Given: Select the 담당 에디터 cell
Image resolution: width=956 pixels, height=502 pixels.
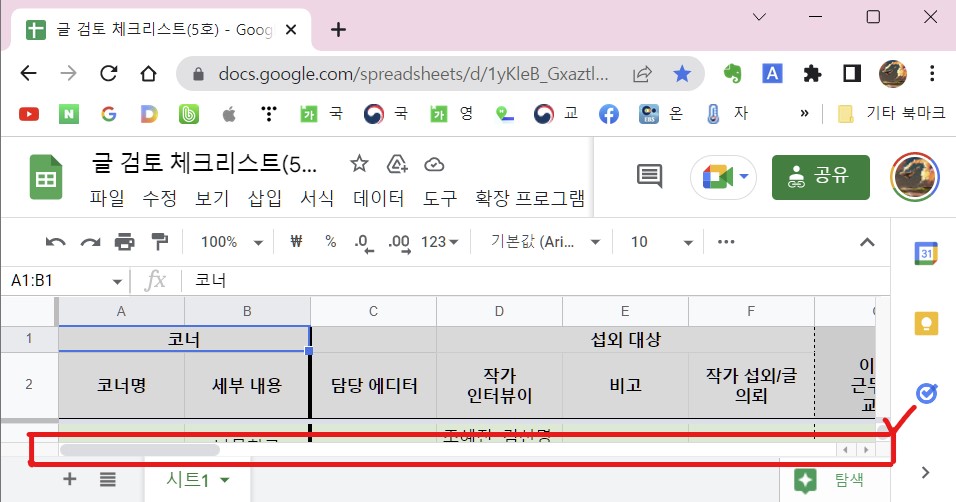Looking at the screenshot, I should tap(374, 385).
